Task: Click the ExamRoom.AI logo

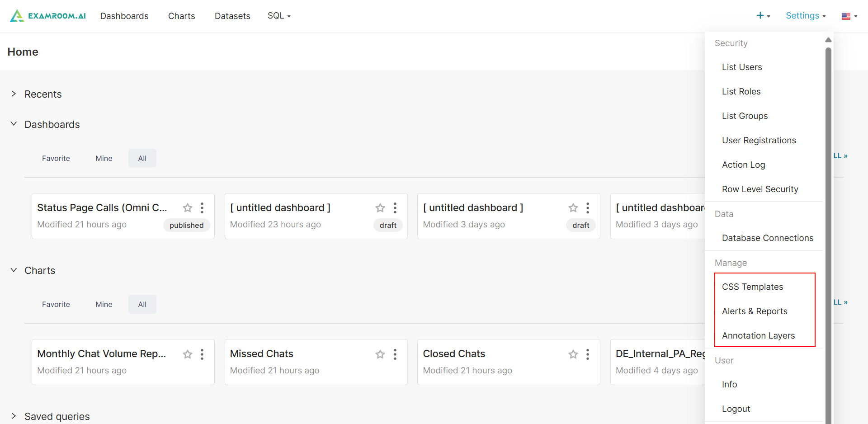Action: 48,16
